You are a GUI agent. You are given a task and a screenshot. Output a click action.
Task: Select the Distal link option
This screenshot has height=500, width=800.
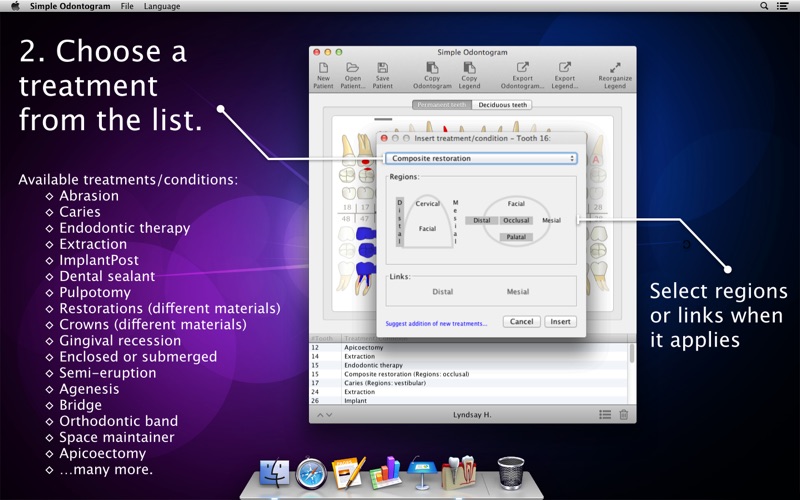[x=442, y=292]
